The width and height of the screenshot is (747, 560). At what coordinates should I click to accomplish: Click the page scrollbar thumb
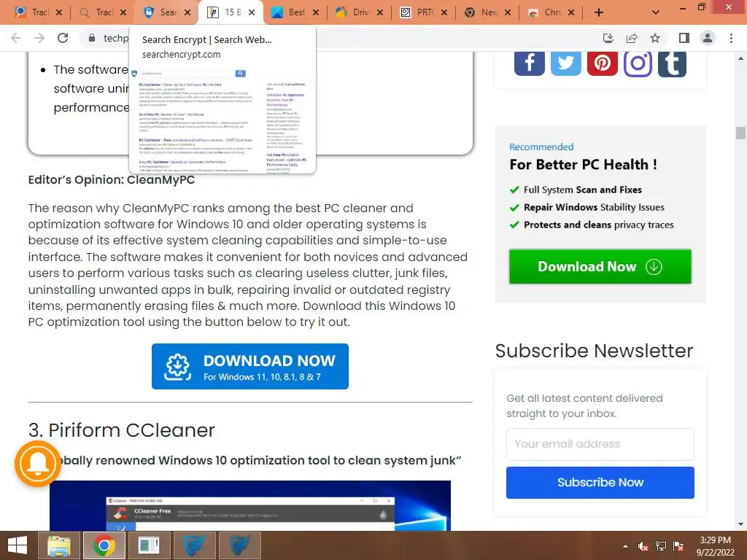(x=740, y=133)
